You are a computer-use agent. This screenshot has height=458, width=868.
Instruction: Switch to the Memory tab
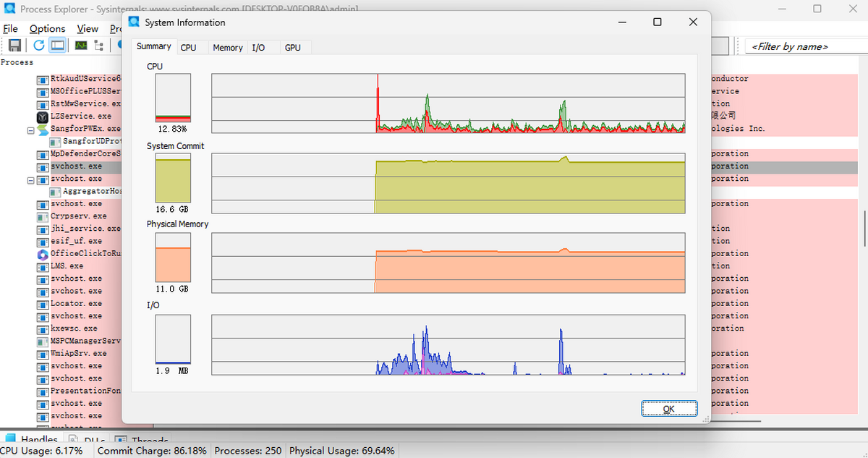tap(228, 48)
